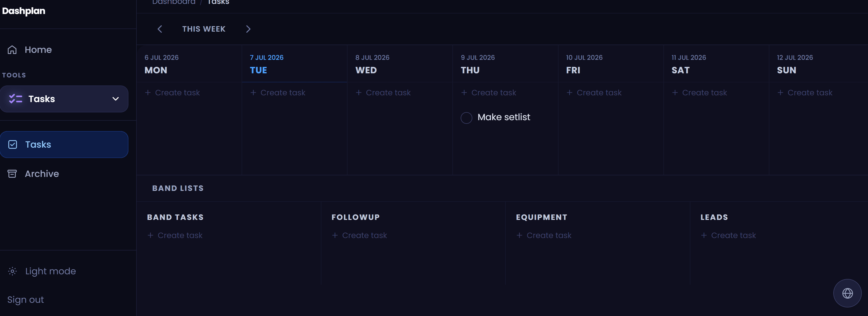Click the Tasks breadcrumb text

point(218,2)
